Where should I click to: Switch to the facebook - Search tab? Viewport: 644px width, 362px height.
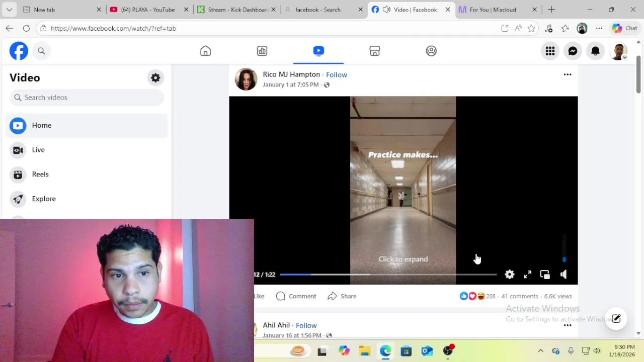323,10
